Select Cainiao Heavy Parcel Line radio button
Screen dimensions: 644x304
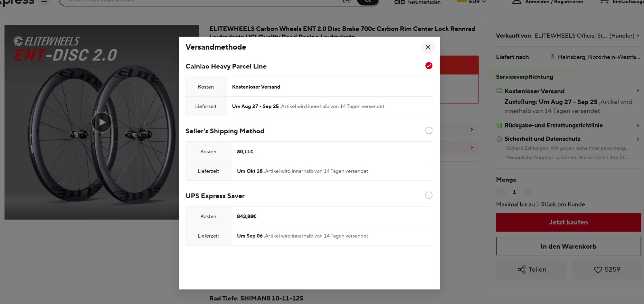tap(429, 66)
